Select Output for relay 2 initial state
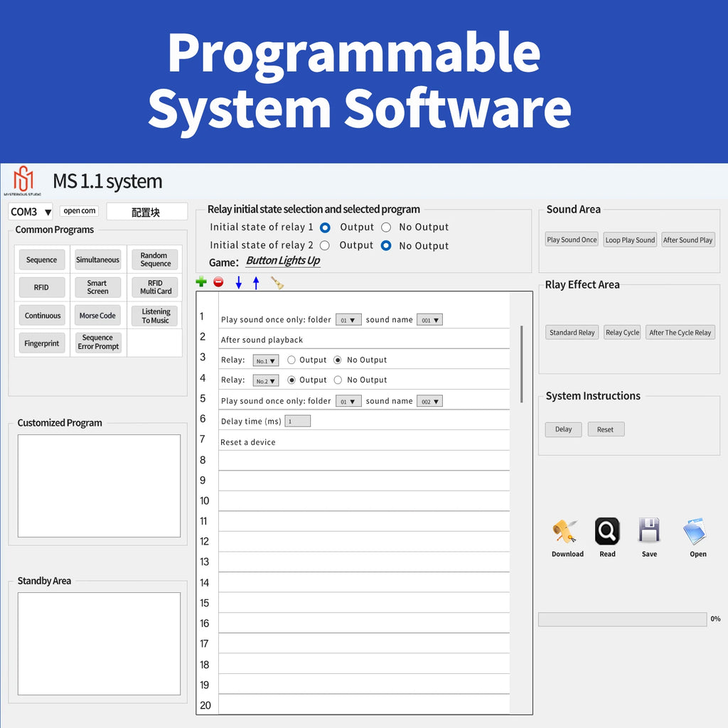 (324, 245)
